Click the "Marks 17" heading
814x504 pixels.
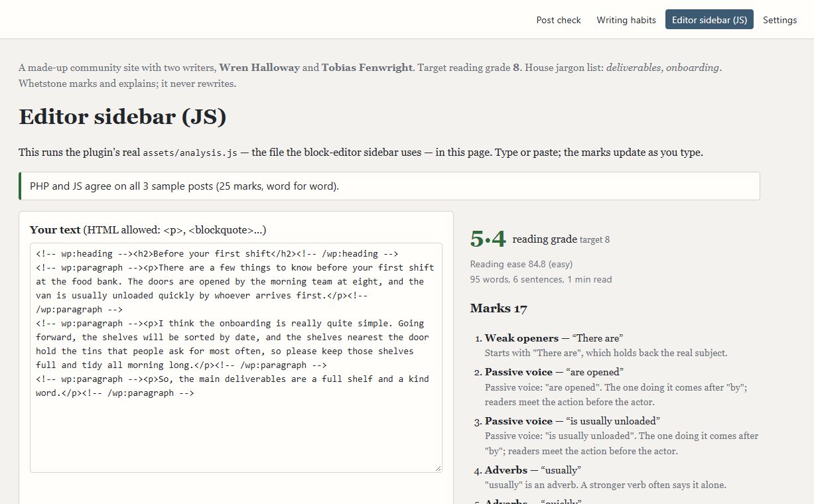tap(499, 308)
